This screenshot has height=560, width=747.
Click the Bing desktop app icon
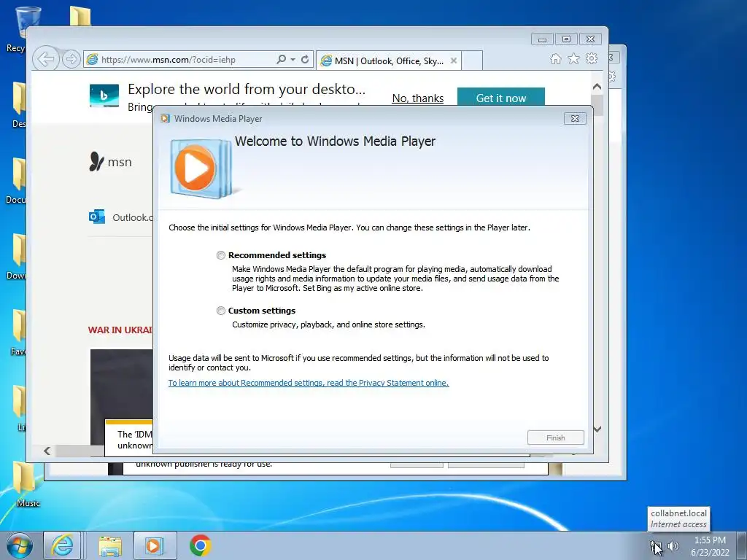point(104,96)
